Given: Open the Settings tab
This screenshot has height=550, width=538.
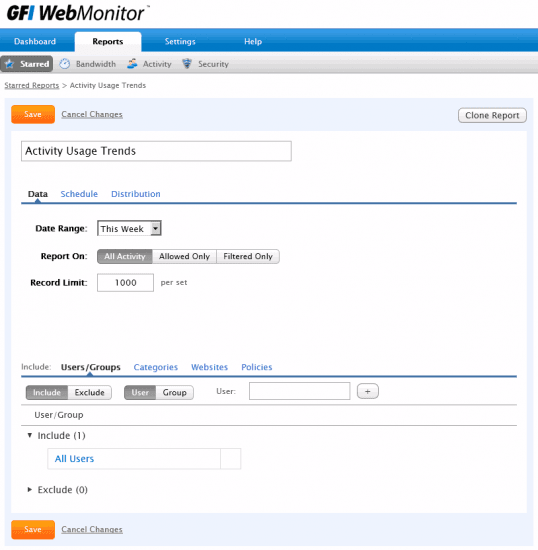Looking at the screenshot, I should [x=180, y=41].
